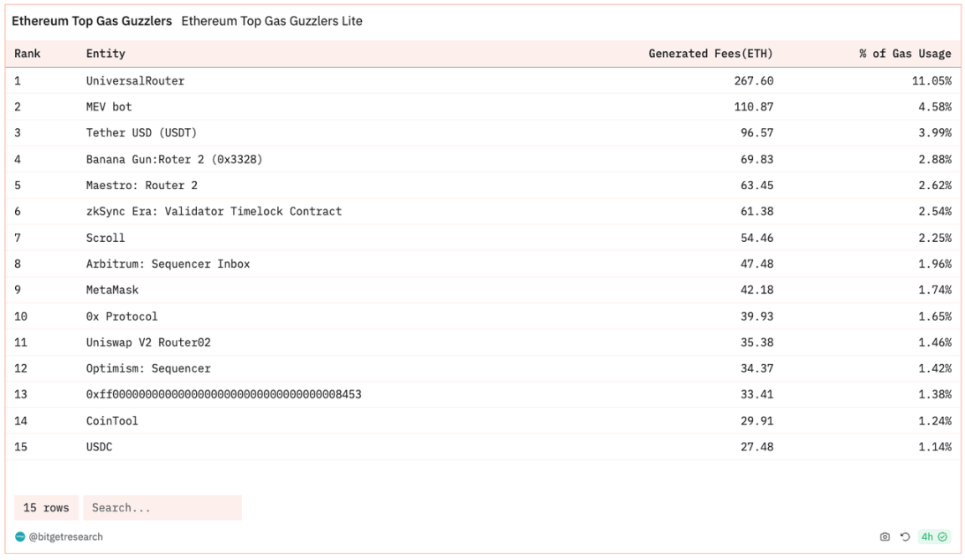Click the 42.18 fees value
This screenshot has height=560, width=965.
point(757,290)
